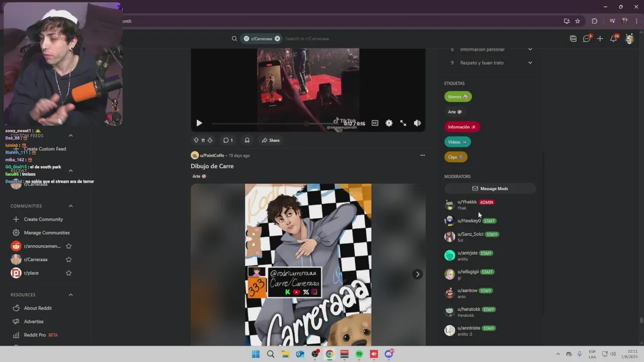Filter by the teal Videos tag
644x362 pixels.
[x=457, y=142]
